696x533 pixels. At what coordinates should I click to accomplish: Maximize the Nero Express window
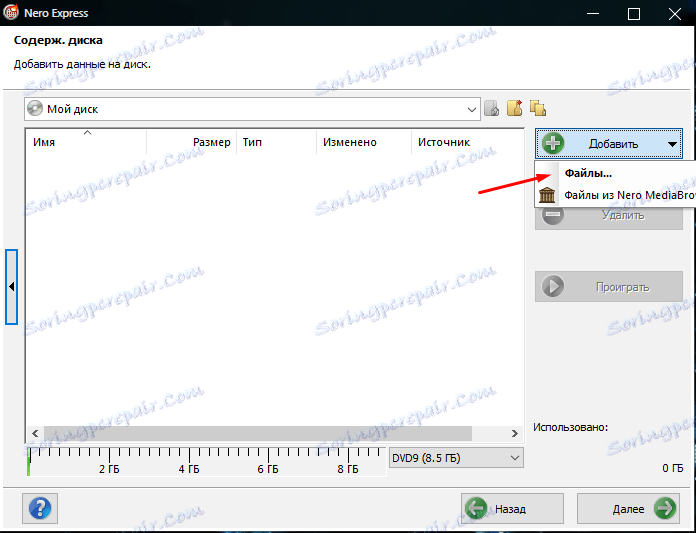coord(634,14)
